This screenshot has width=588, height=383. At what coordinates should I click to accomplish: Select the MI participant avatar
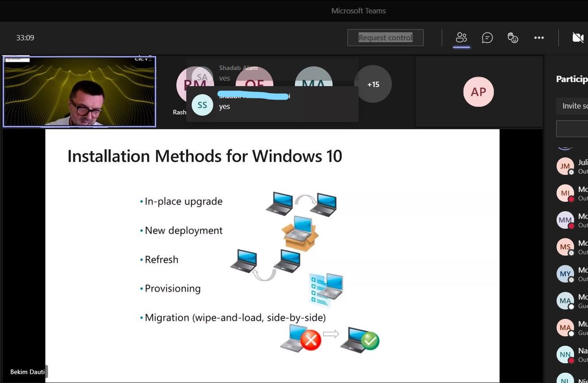tap(565, 193)
